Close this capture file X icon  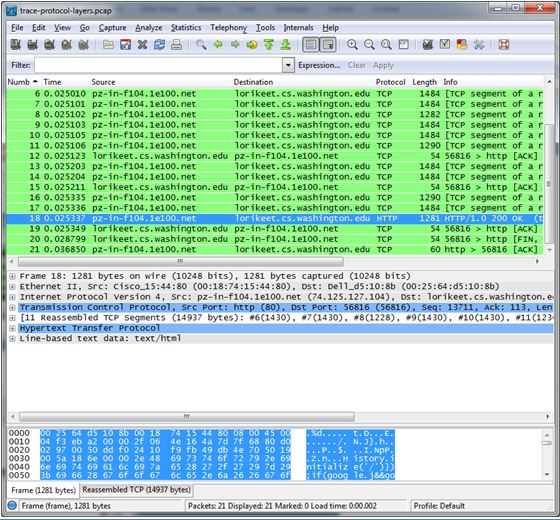142,45
